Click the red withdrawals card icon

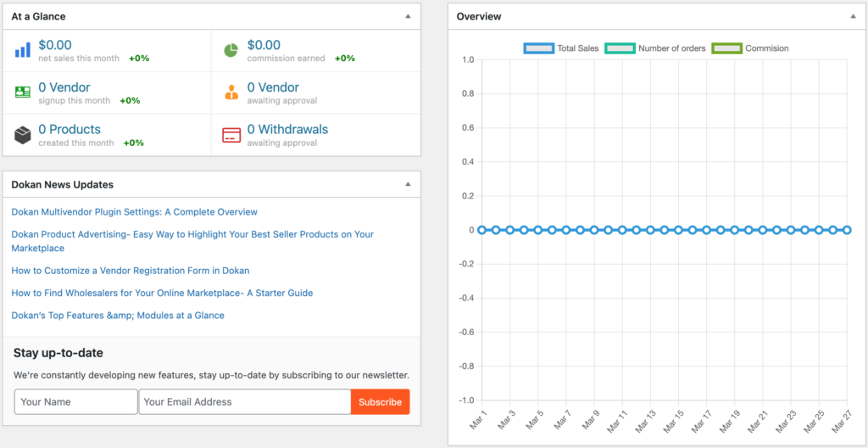click(x=231, y=135)
